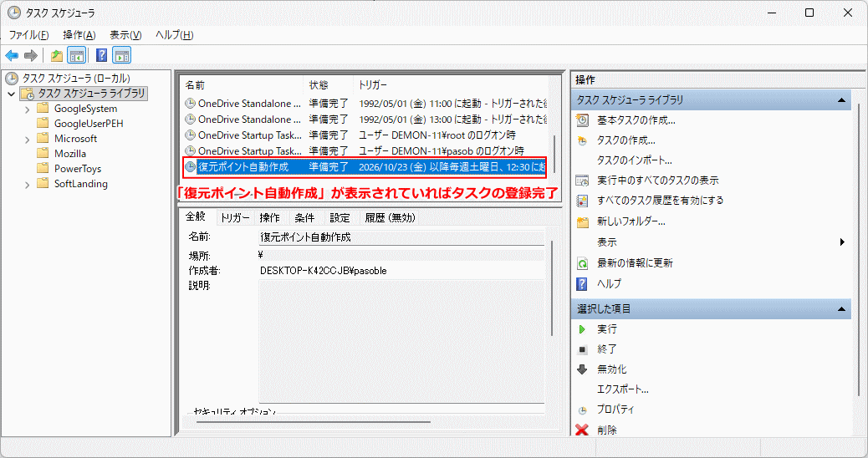Switch to the 条件 tab
The width and height of the screenshot is (868, 458).
(304, 218)
